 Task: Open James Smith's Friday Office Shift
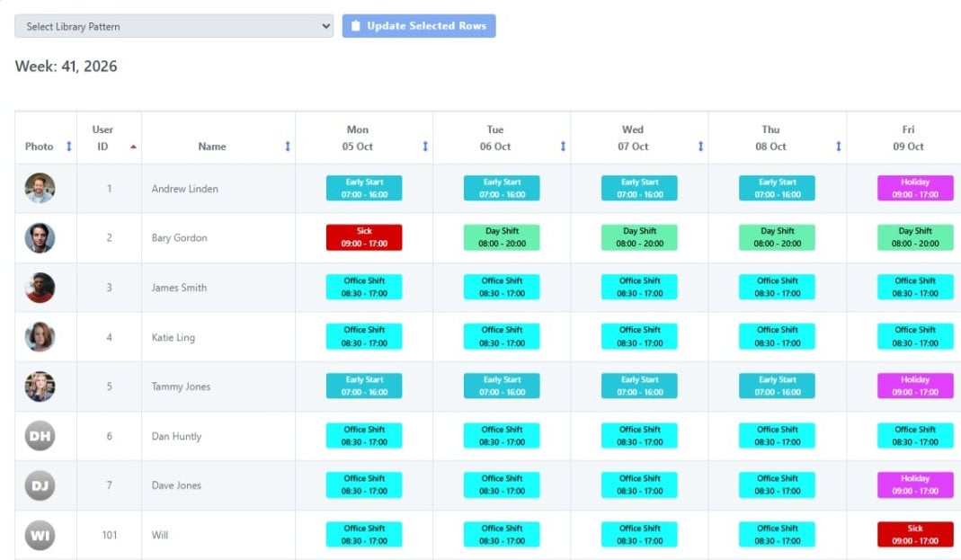(915, 287)
